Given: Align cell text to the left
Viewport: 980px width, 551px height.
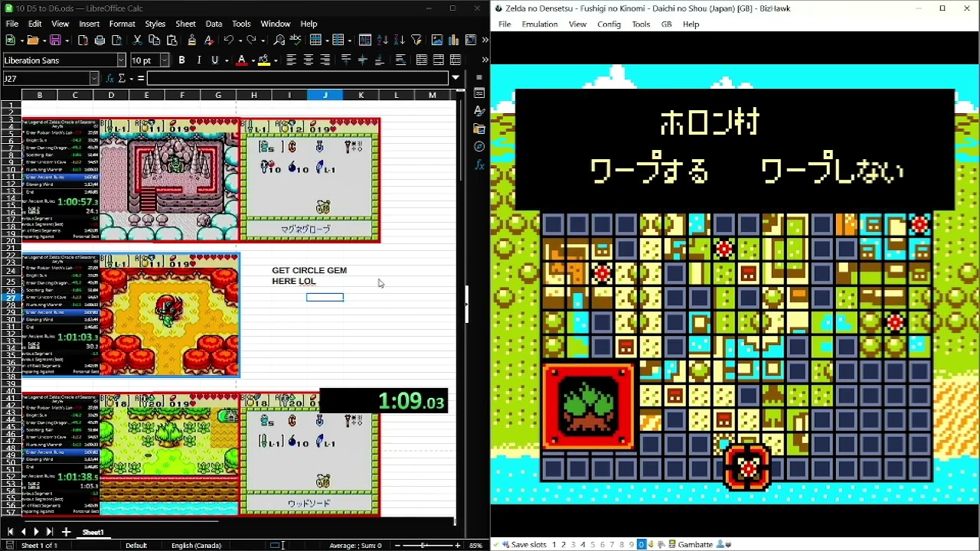Looking at the screenshot, I should 291,60.
